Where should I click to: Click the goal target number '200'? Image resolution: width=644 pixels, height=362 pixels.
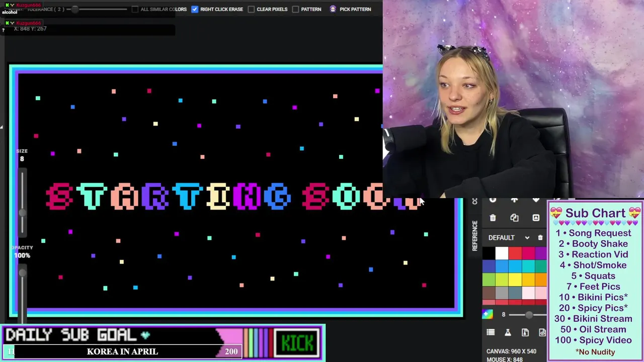click(x=231, y=351)
